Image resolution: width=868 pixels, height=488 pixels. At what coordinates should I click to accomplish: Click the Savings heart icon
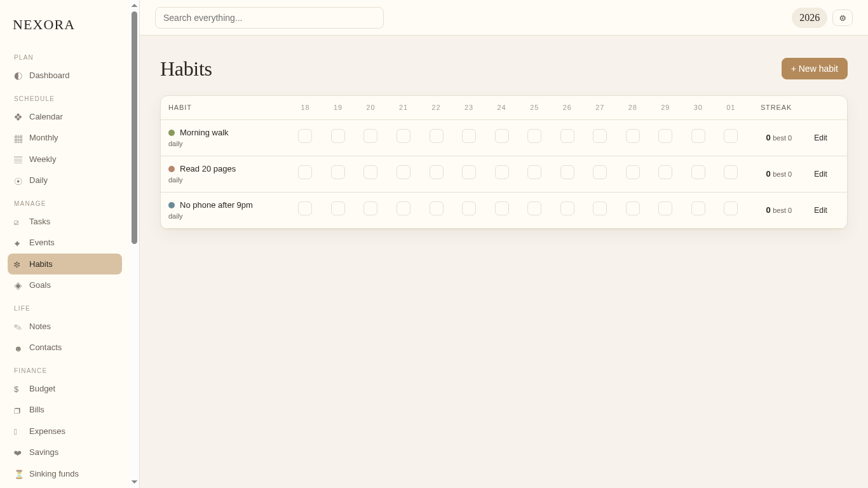(18, 452)
